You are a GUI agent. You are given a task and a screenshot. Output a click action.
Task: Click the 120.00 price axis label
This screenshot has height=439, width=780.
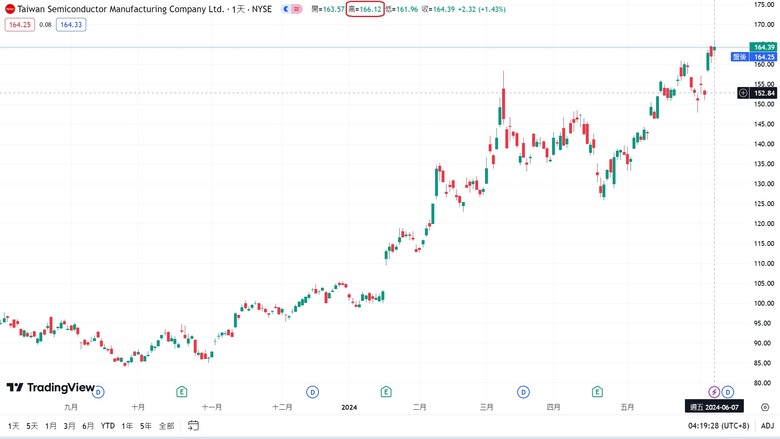pos(764,224)
